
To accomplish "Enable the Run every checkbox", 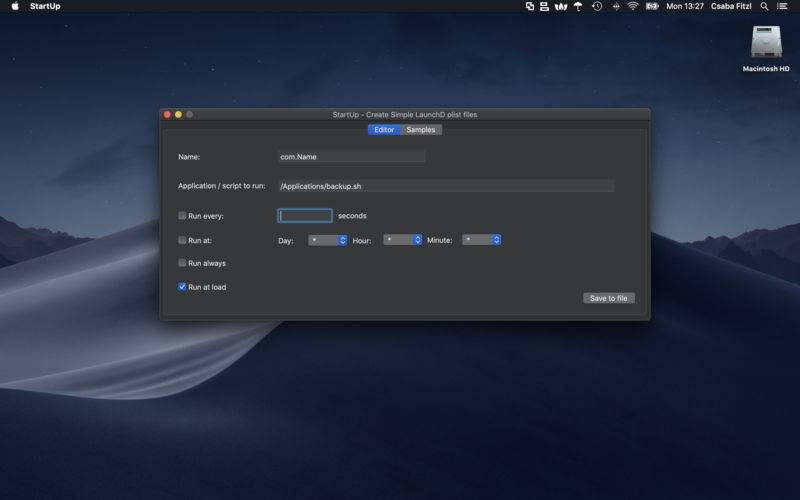I will click(182, 215).
